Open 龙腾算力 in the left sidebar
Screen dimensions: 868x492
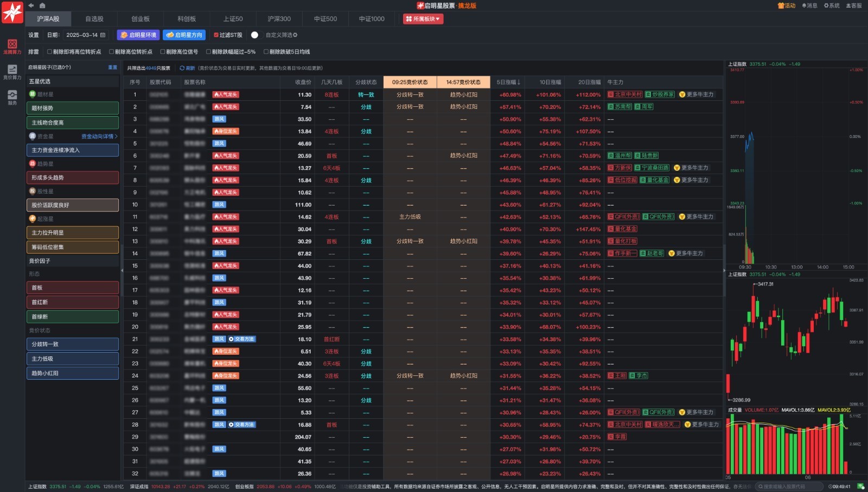tap(12, 47)
